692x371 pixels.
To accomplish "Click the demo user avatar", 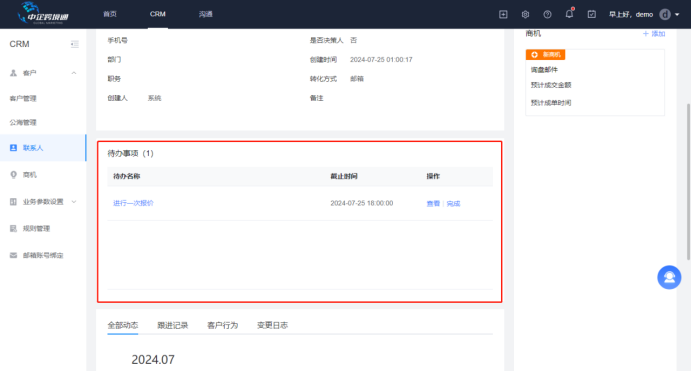I will coord(665,15).
